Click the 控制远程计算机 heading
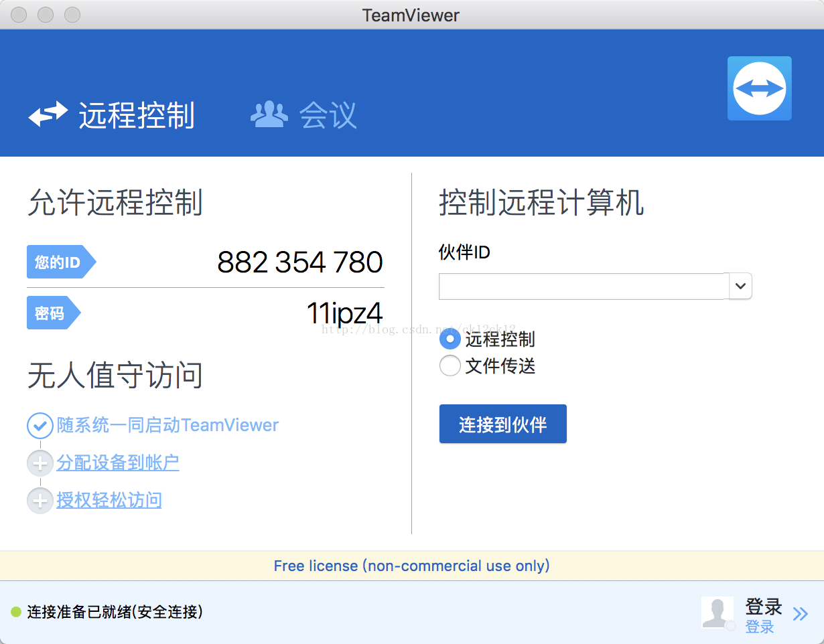 [x=541, y=202]
